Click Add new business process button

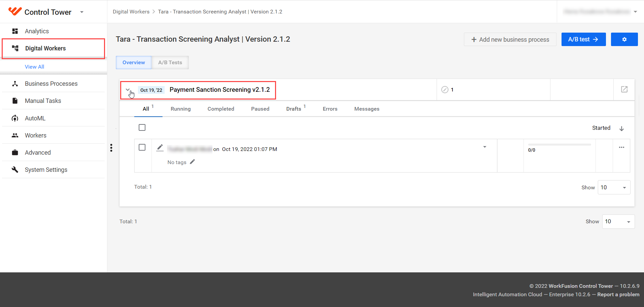click(510, 39)
